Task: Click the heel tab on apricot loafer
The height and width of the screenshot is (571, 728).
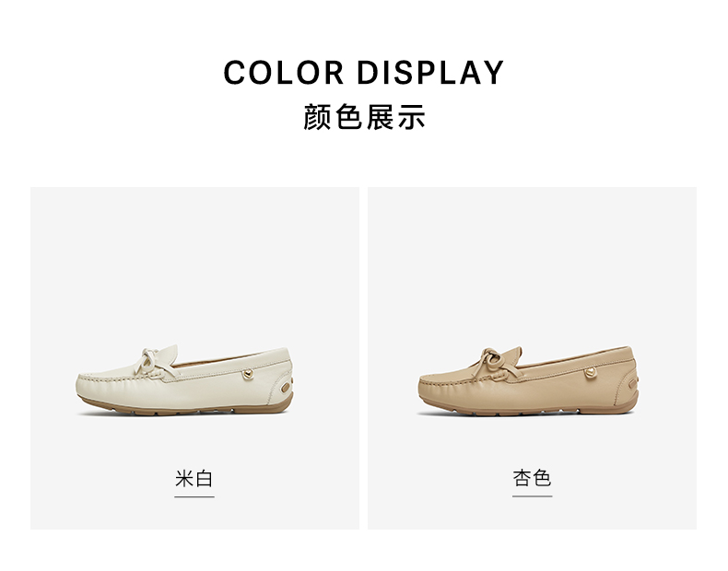Action: click(633, 383)
